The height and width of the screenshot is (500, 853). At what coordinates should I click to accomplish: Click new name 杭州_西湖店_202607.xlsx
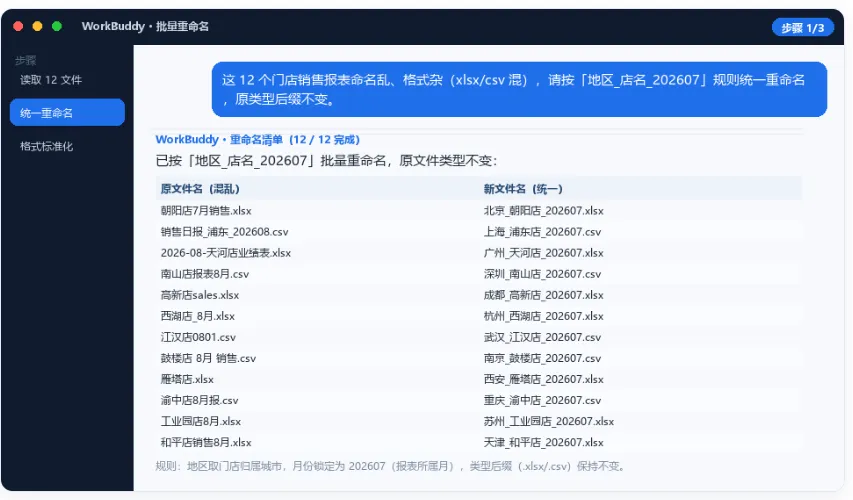tap(543, 316)
